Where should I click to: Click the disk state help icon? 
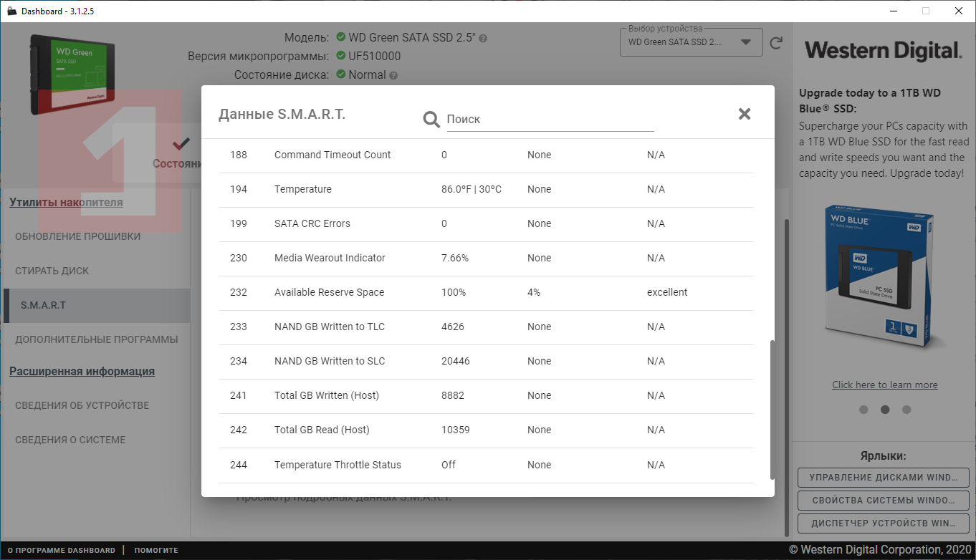[x=393, y=75]
